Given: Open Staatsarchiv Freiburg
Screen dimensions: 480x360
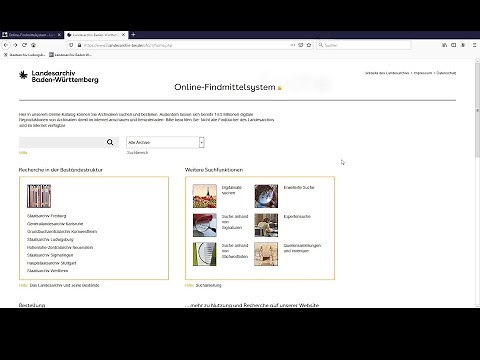Looking at the screenshot, I should (x=47, y=216).
